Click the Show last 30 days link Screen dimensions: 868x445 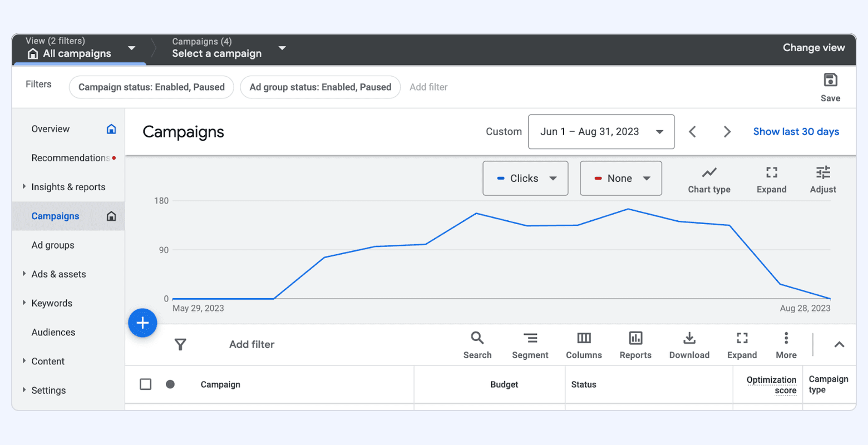pyautogui.click(x=796, y=131)
